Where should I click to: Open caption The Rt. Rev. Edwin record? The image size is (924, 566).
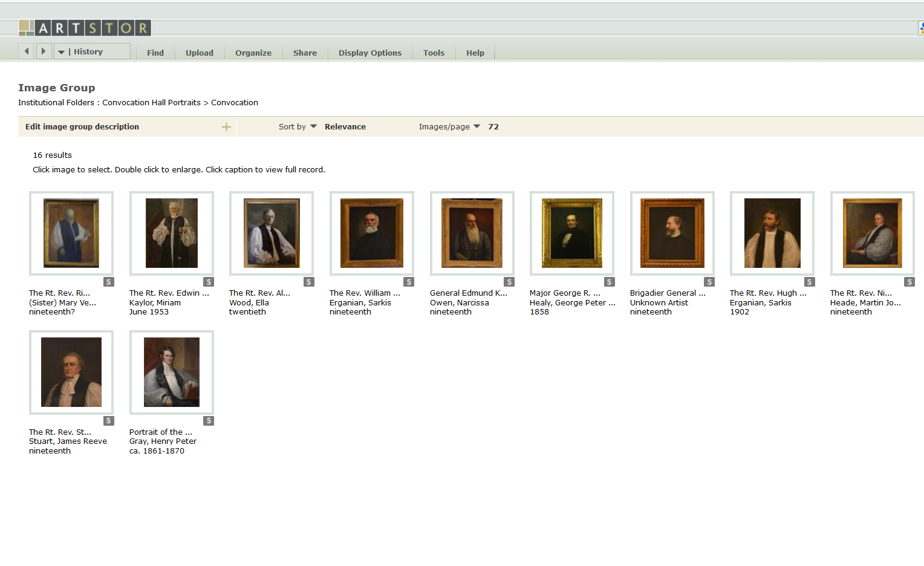pos(169,293)
